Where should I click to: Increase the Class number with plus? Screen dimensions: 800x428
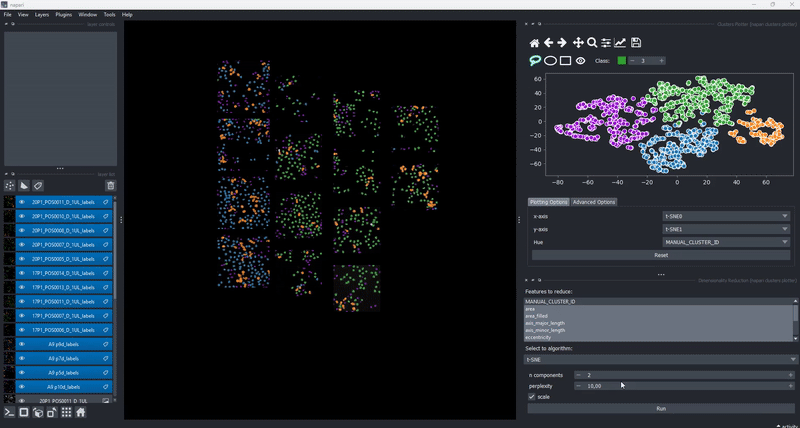tap(661, 61)
